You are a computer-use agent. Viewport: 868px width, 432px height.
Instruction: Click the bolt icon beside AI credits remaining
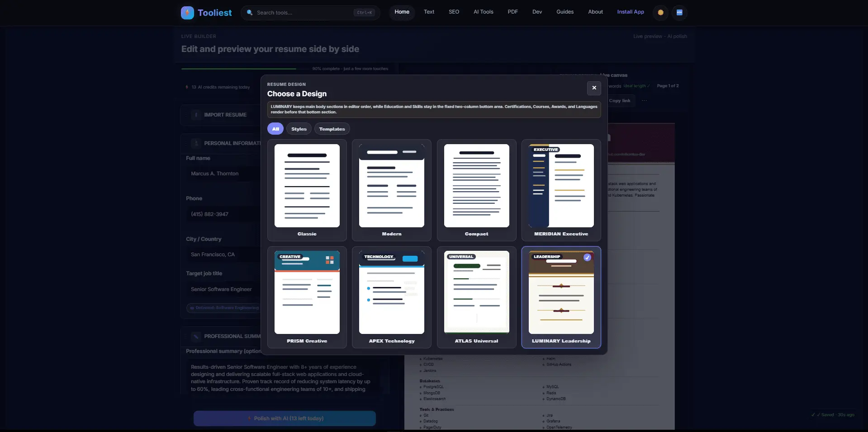coord(187,87)
